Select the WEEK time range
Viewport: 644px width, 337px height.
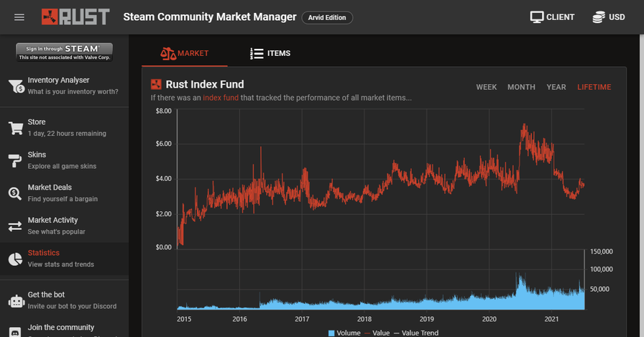487,87
